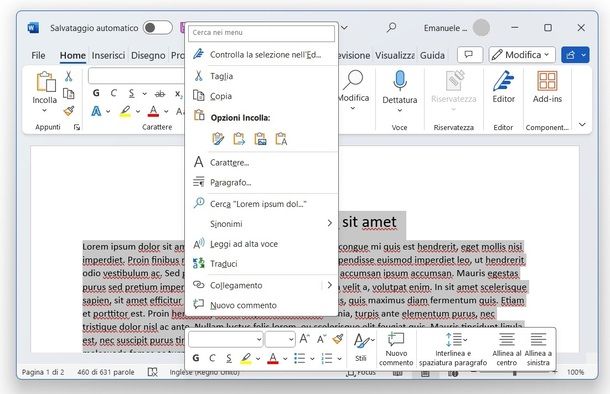This screenshot has width=610, height=394.
Task: Paste with merge formatting icon
Action: (239, 139)
